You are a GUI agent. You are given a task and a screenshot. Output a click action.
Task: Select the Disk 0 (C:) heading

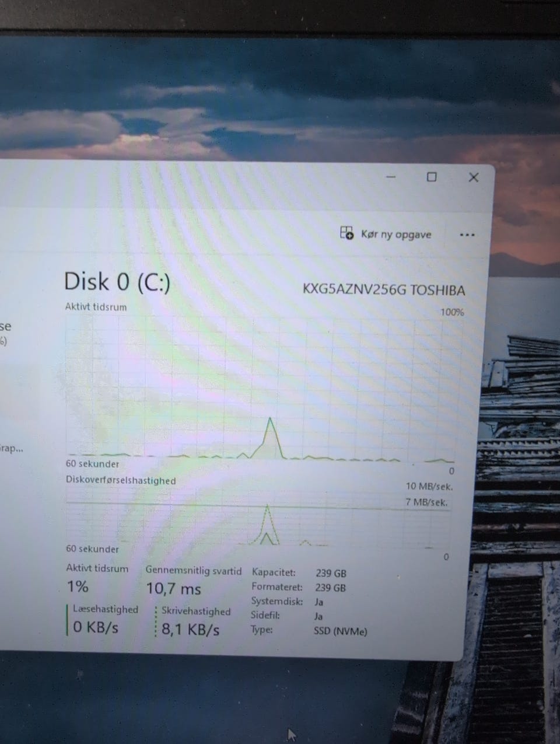[x=117, y=282]
